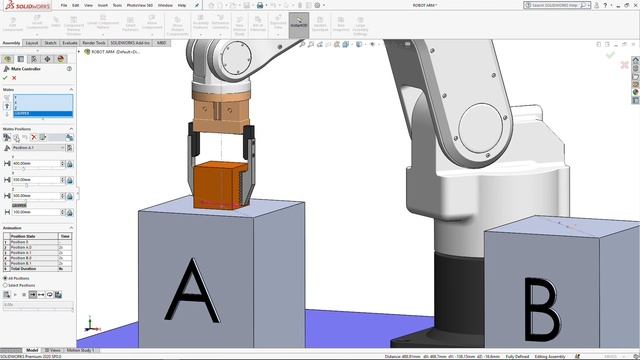640x360 pixels.
Task: Click the spinner arrows on the 330.00mm field
Action: tap(62, 180)
